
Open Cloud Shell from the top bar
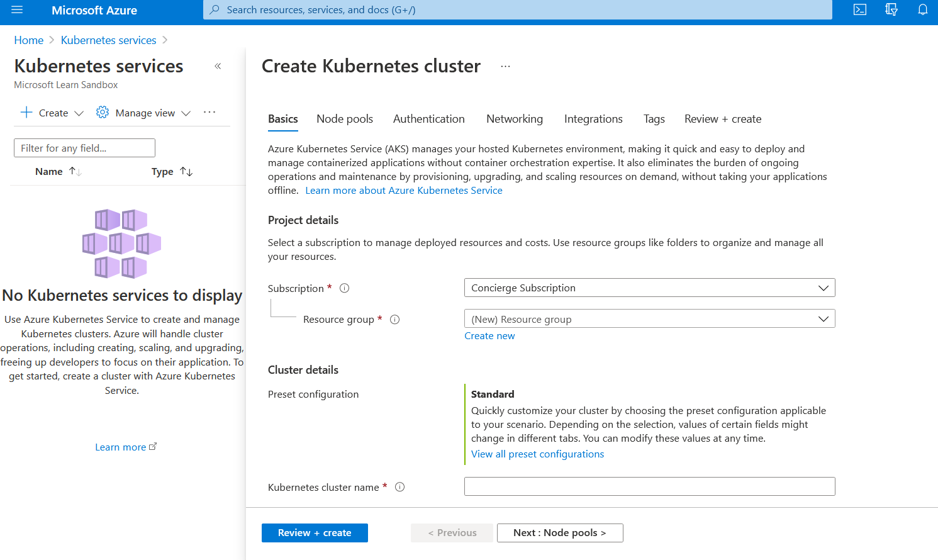(860, 9)
